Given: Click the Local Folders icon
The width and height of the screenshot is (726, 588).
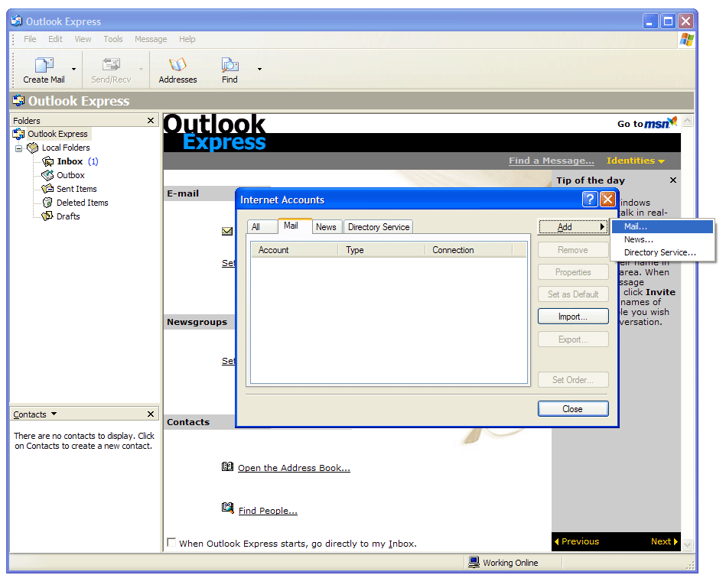Looking at the screenshot, I should coord(32,148).
